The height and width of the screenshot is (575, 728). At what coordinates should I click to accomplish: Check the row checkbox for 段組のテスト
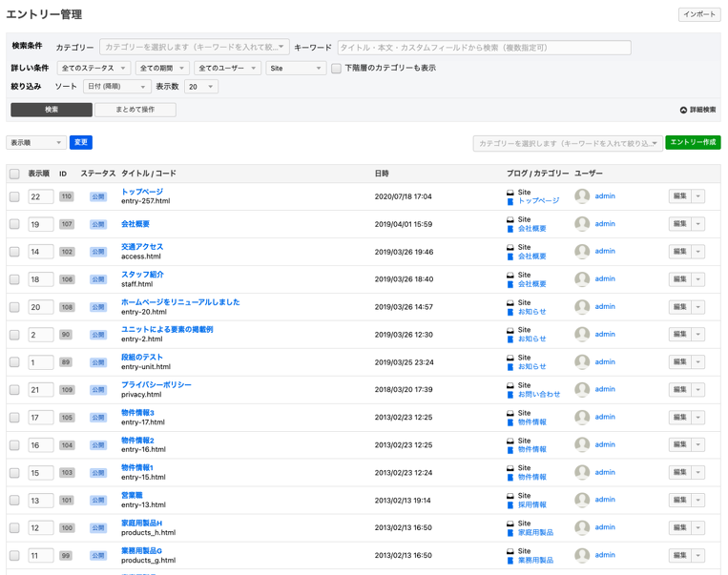click(14, 362)
